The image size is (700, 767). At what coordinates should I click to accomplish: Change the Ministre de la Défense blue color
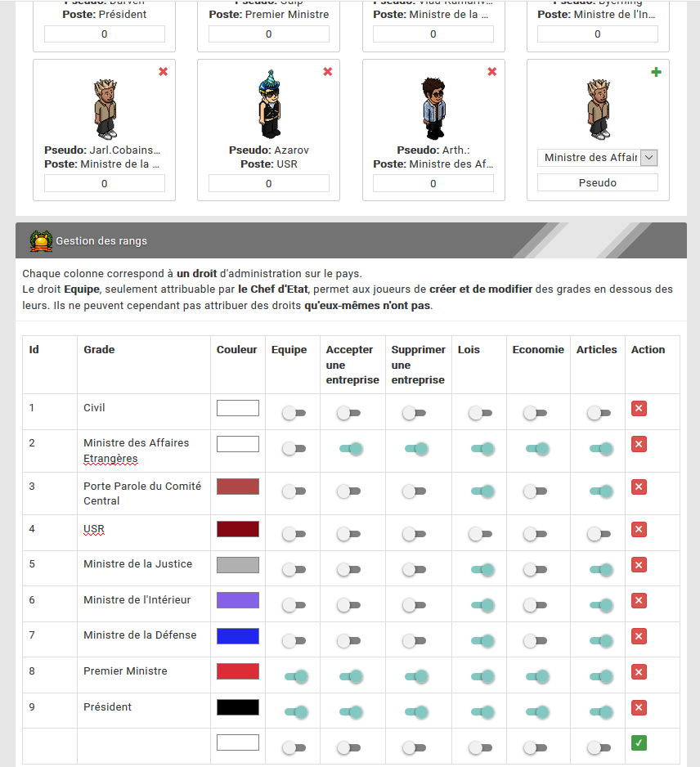tap(238, 636)
